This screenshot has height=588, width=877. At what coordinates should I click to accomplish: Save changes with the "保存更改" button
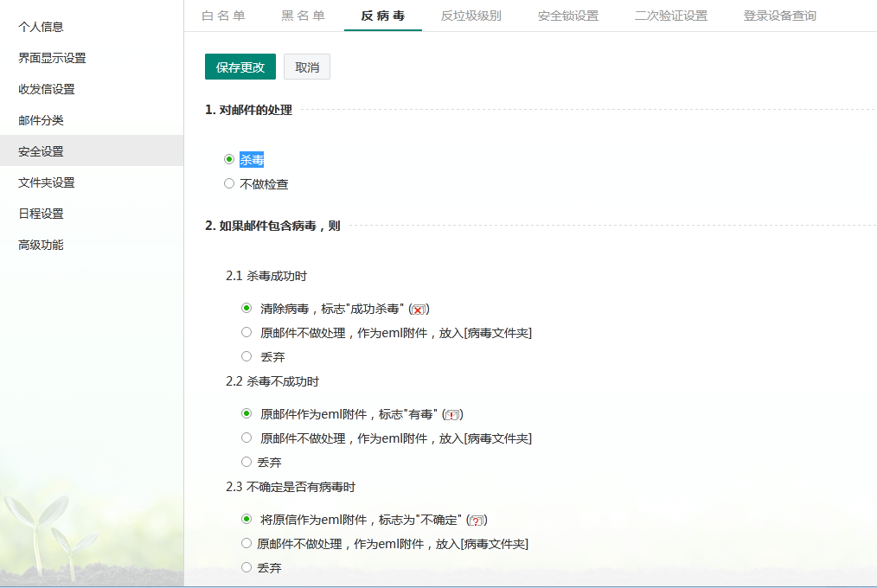click(240, 67)
